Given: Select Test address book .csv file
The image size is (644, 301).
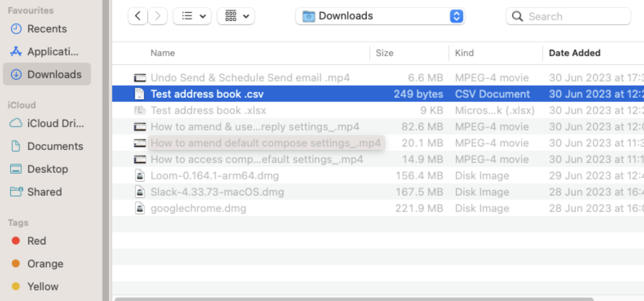Looking at the screenshot, I should (207, 94).
